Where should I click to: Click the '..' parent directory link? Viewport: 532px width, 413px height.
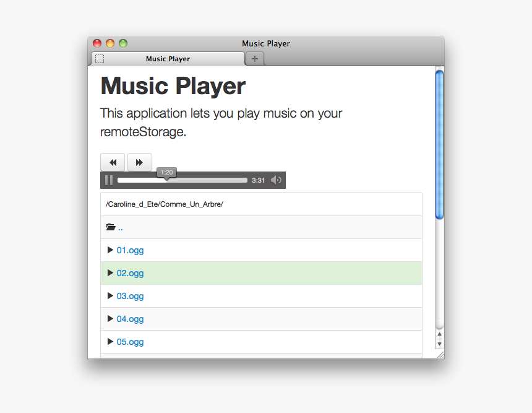[121, 227]
